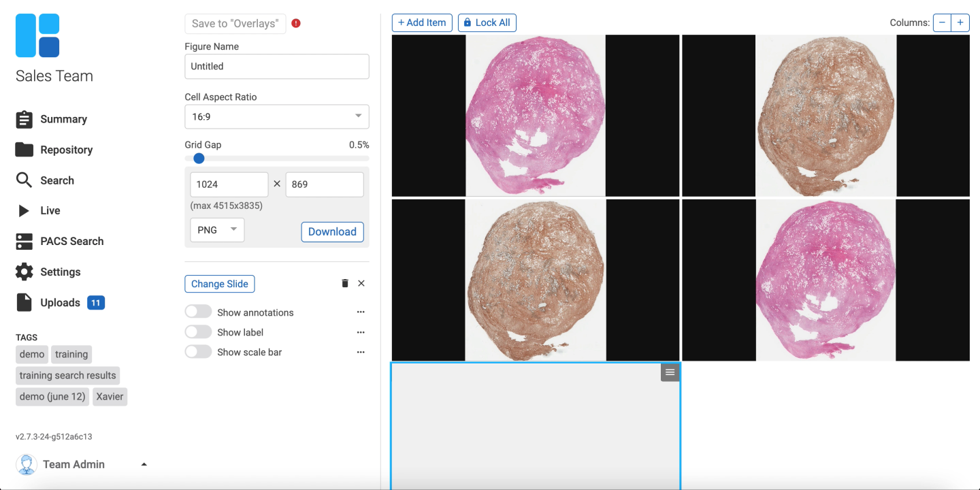The height and width of the screenshot is (490, 980).
Task: Open the Cell Aspect Ratio dropdown
Action: pos(277,116)
